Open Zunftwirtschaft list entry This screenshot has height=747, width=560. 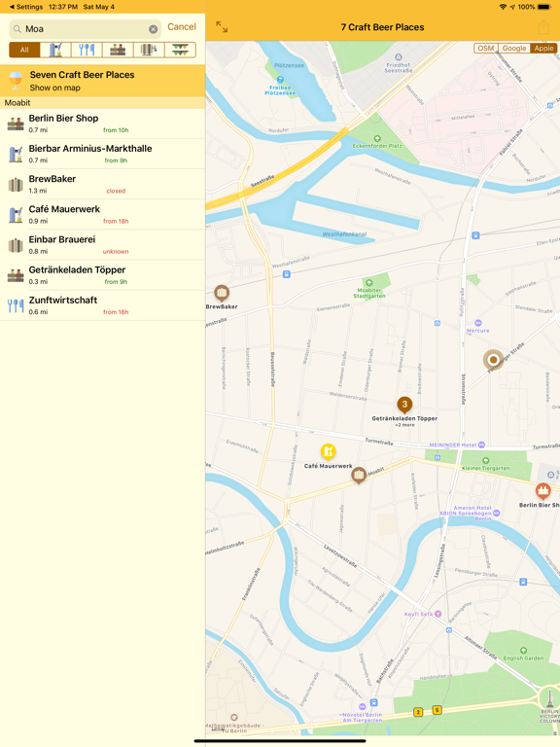point(102,305)
